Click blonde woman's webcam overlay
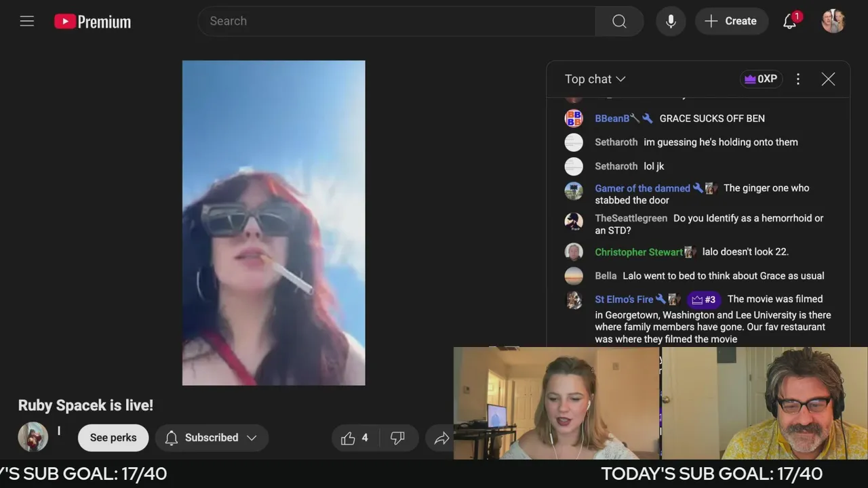Screen dimensions: 868x488 (557, 404)
